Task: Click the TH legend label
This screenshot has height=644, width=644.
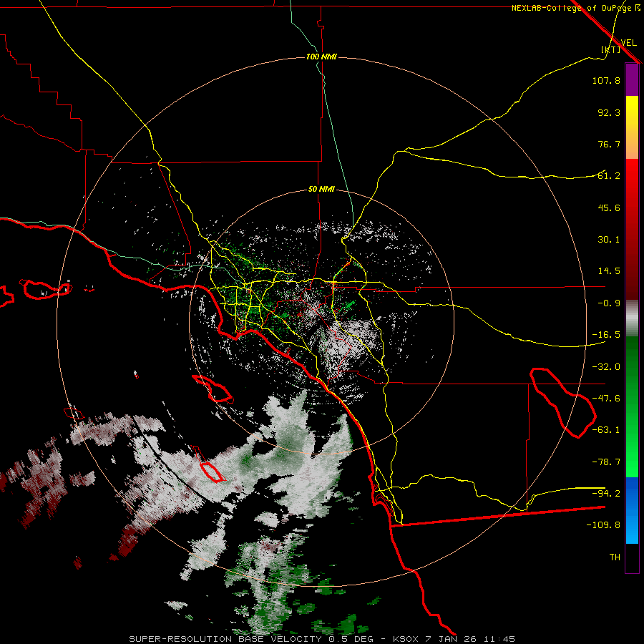Action: 615,557
